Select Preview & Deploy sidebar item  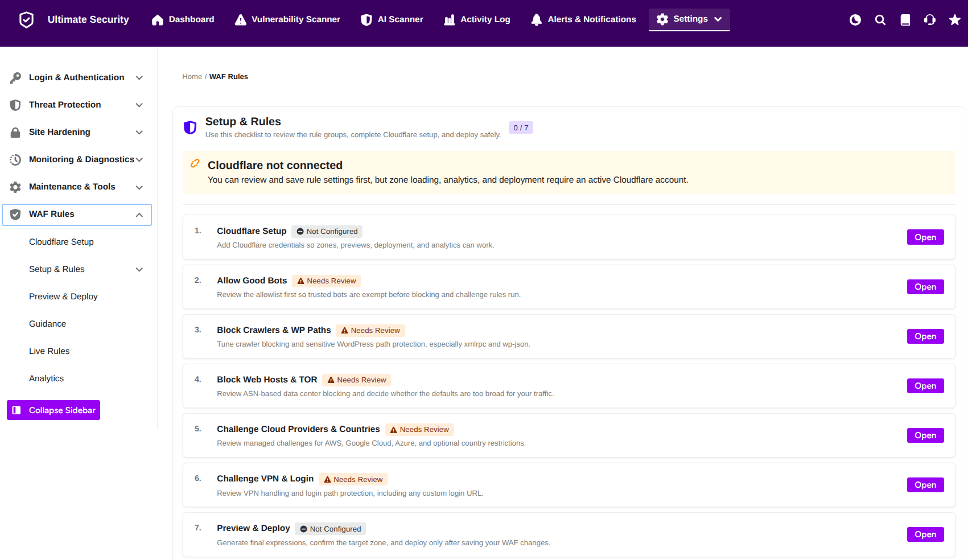point(63,297)
